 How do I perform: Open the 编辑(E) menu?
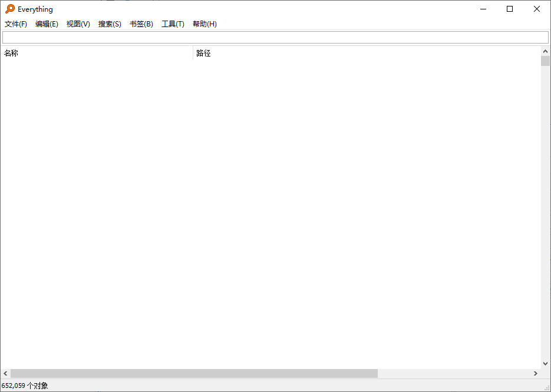(47, 24)
